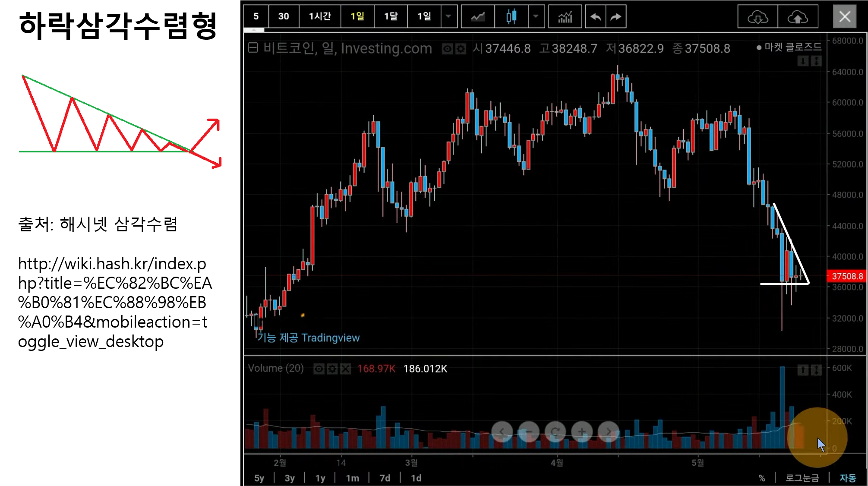Expand the chart type dropdown arrow
This screenshot has width=868, height=486.
point(536,17)
